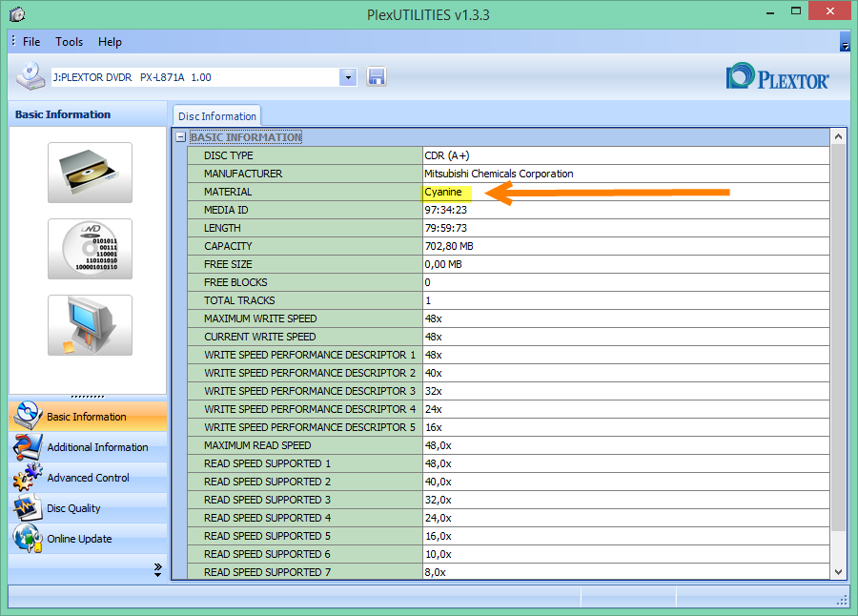
Task: Click the drive info icon in left panel
Action: 90,173
